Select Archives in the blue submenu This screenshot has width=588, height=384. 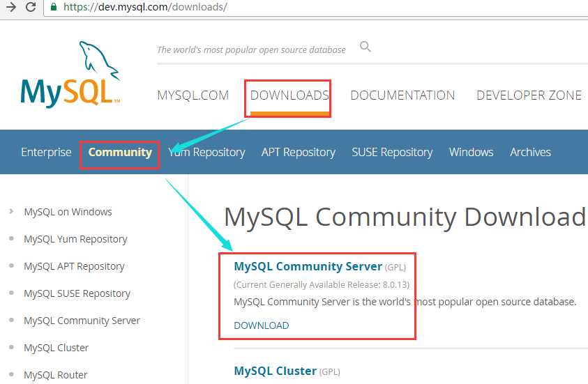(x=530, y=152)
